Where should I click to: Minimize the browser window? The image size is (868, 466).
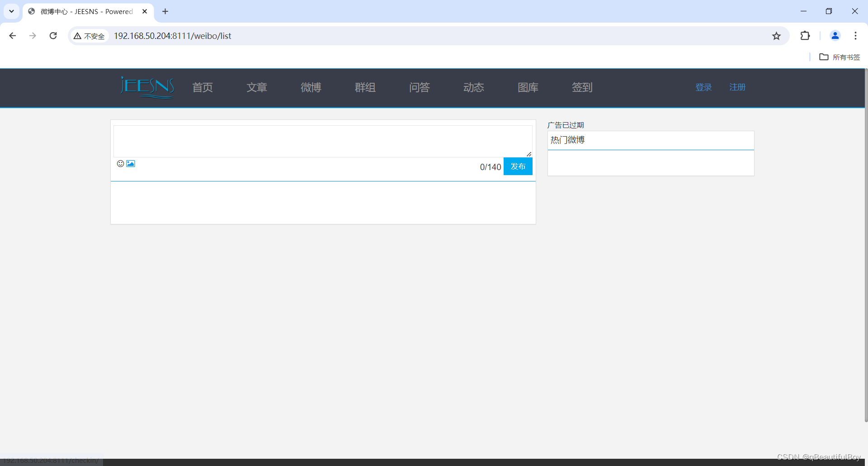pyautogui.click(x=803, y=11)
